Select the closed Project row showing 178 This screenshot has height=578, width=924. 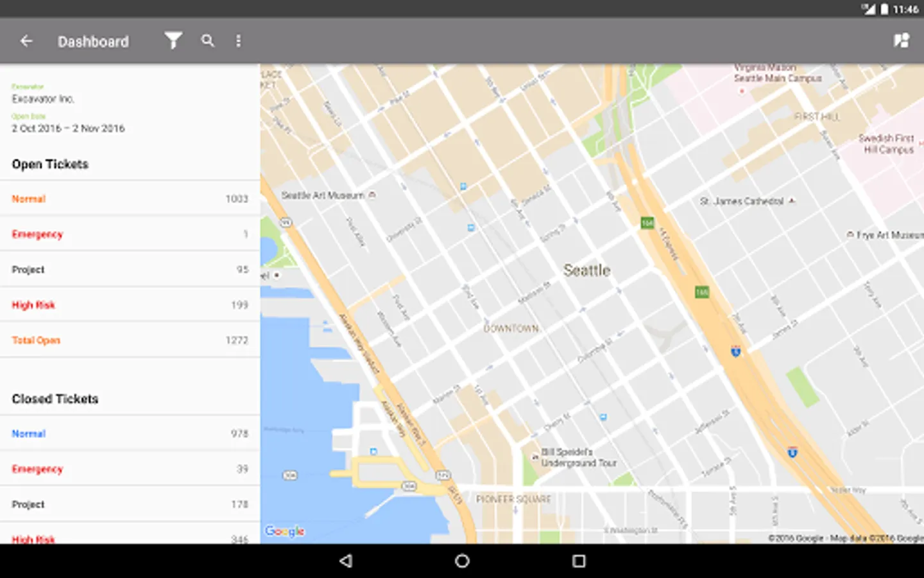pos(130,505)
